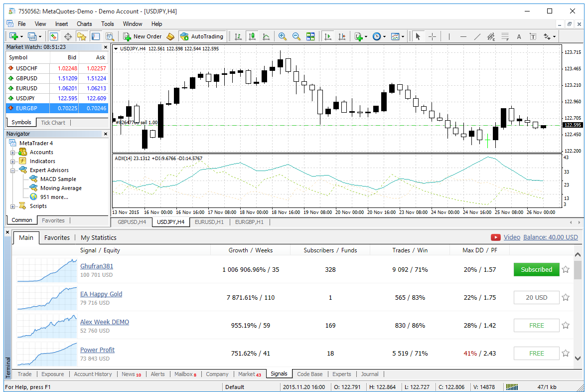Collapse the Expert Advisors tree node

point(13,171)
